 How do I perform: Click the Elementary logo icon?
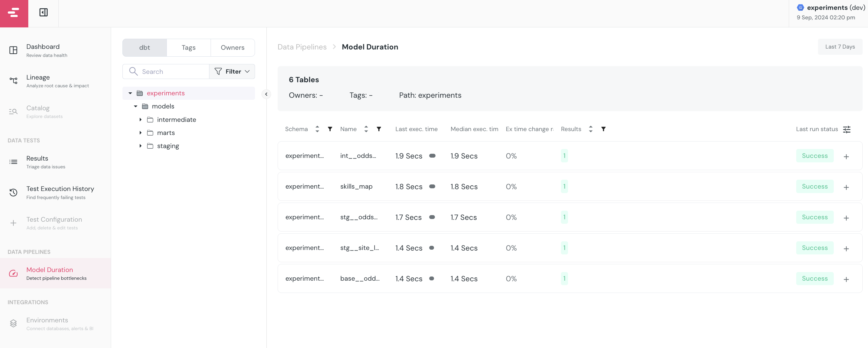coord(14,13)
